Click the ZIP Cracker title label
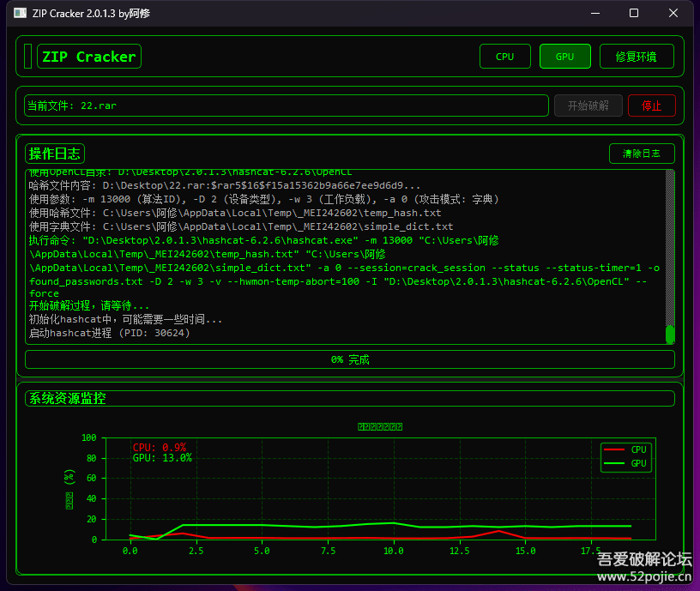Screen dimensions: 700x591 click(88, 57)
